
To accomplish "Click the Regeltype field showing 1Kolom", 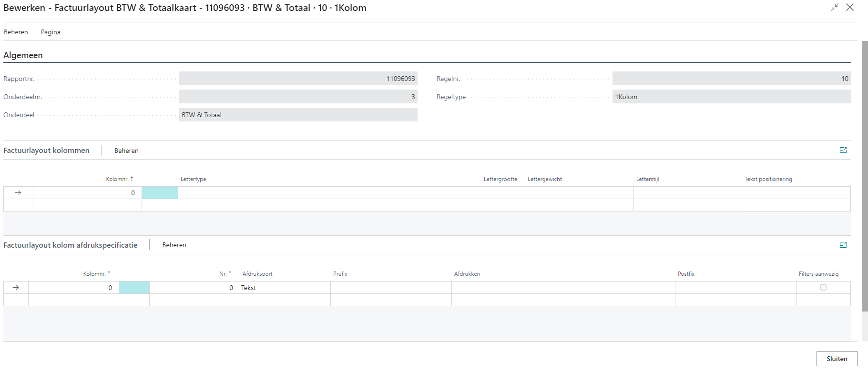I will pyautogui.click(x=731, y=97).
